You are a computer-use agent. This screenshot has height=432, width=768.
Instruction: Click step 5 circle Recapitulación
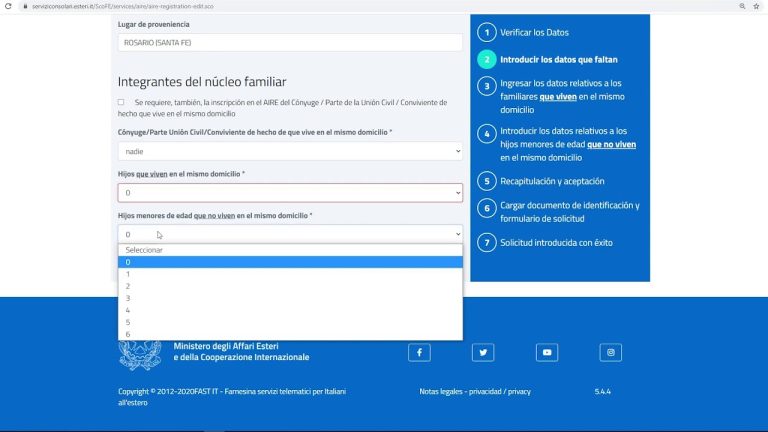[x=486, y=181]
